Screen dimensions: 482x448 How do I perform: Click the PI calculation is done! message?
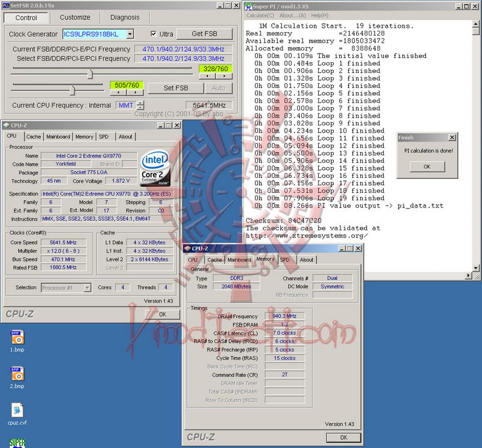(x=428, y=151)
